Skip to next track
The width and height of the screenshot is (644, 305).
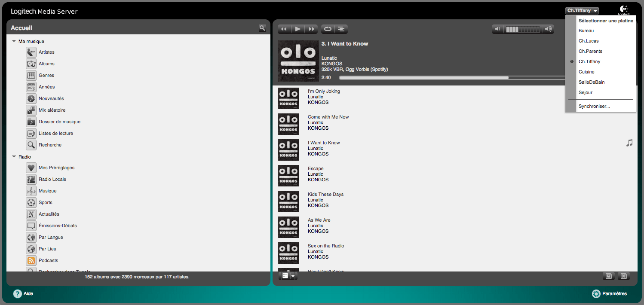[311, 29]
